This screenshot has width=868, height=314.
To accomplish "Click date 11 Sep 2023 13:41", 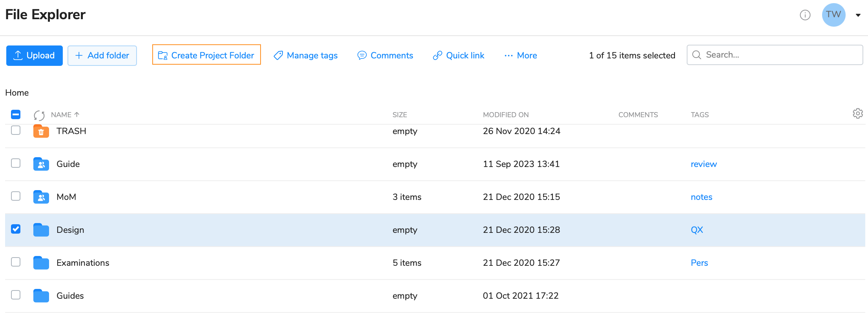I will coord(521,164).
